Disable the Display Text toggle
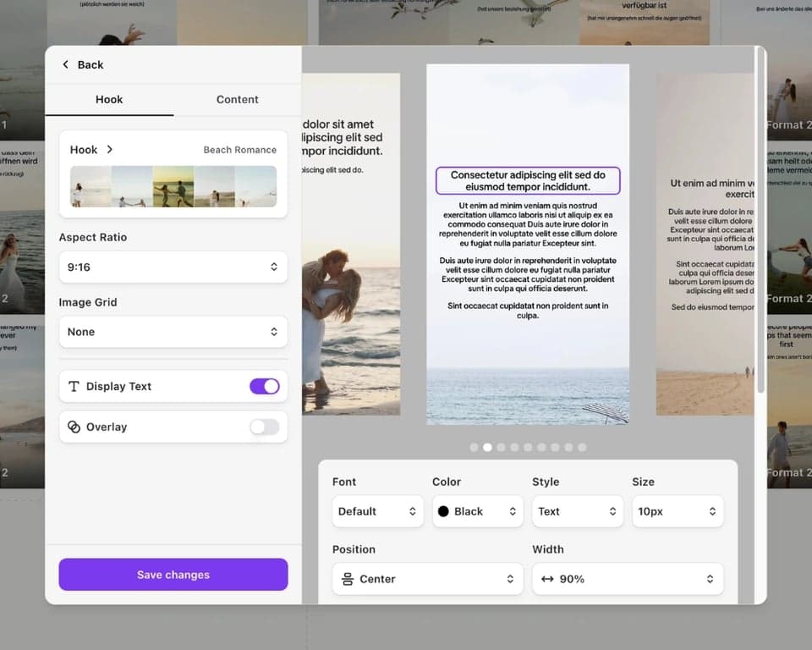 click(265, 386)
